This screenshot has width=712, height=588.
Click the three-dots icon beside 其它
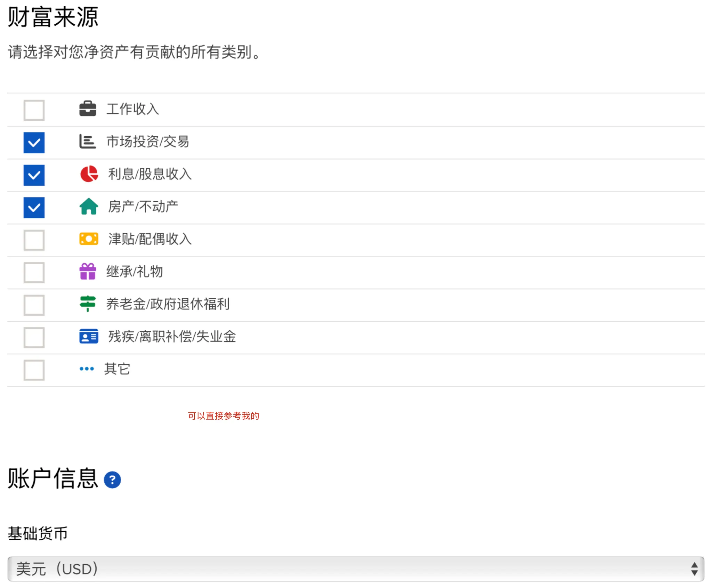(87, 369)
